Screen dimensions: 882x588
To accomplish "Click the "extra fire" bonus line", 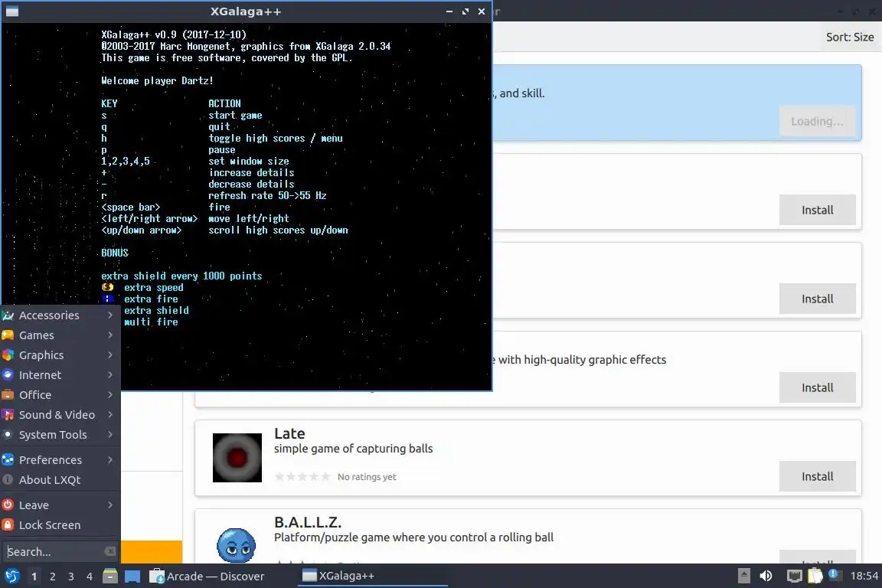I will pos(151,299).
